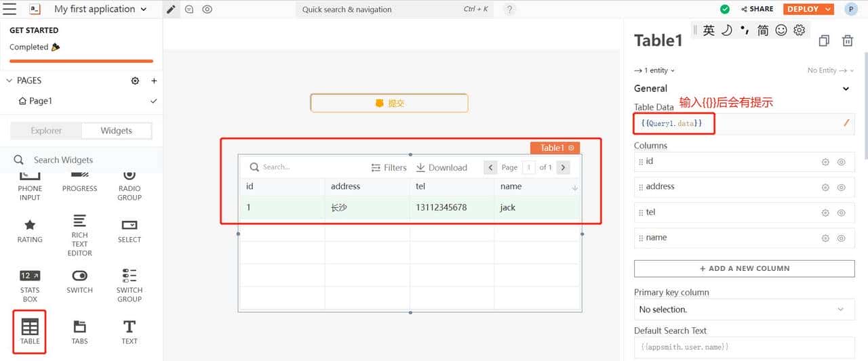Viewport: 868px width, 361px height.
Task: Open the hamburger menu at top left
Action: point(9,9)
